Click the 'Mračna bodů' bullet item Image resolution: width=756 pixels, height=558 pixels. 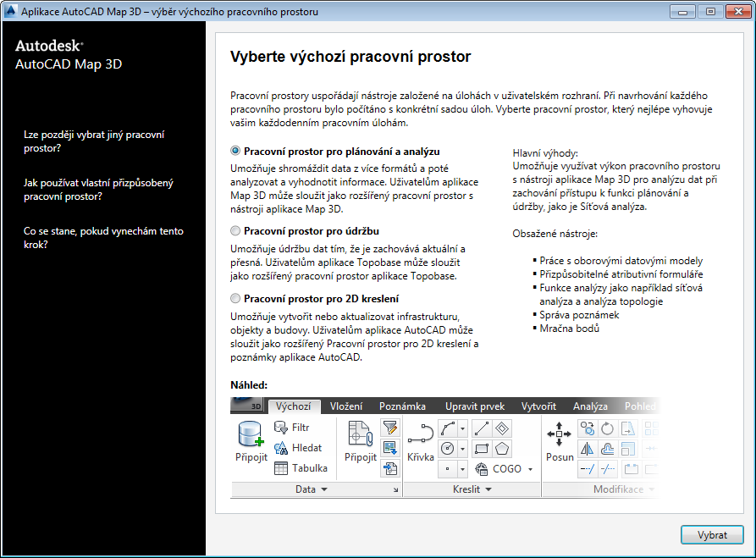[570, 329]
